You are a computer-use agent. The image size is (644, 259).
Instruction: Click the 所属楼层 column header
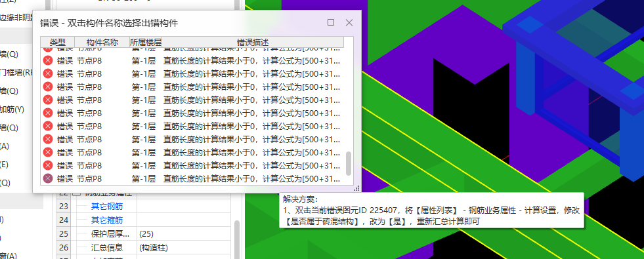[x=146, y=42]
